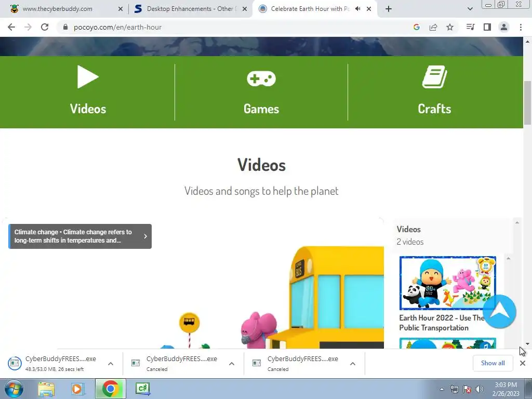Click the Videos label in the green bar
Image resolution: width=532 pixels, height=399 pixels.
pos(88,109)
